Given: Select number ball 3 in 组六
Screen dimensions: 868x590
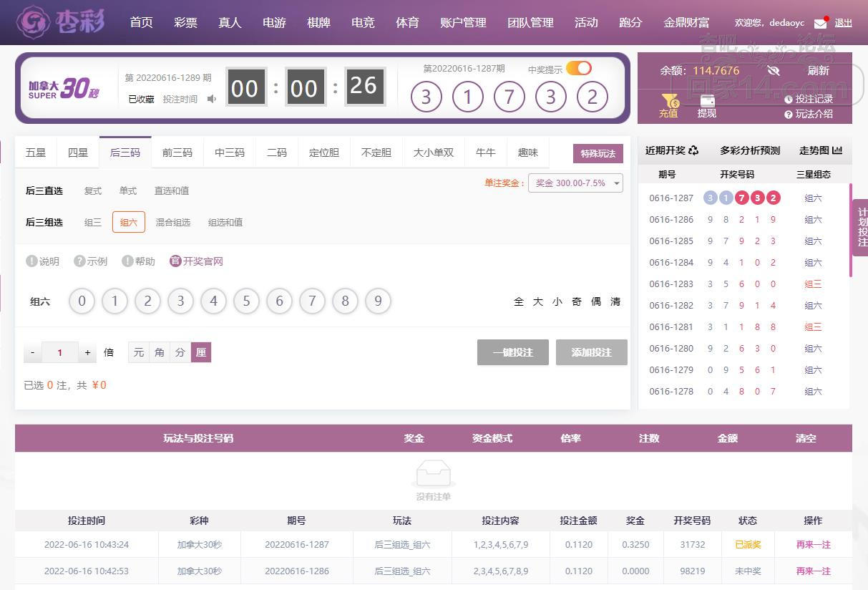Looking at the screenshot, I should pyautogui.click(x=180, y=301).
